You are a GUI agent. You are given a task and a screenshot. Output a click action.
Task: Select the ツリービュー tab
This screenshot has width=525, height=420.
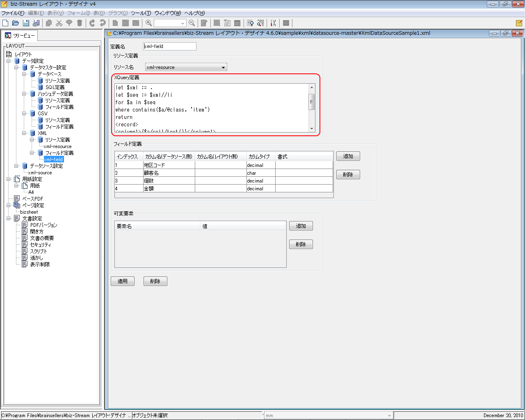click(19, 36)
